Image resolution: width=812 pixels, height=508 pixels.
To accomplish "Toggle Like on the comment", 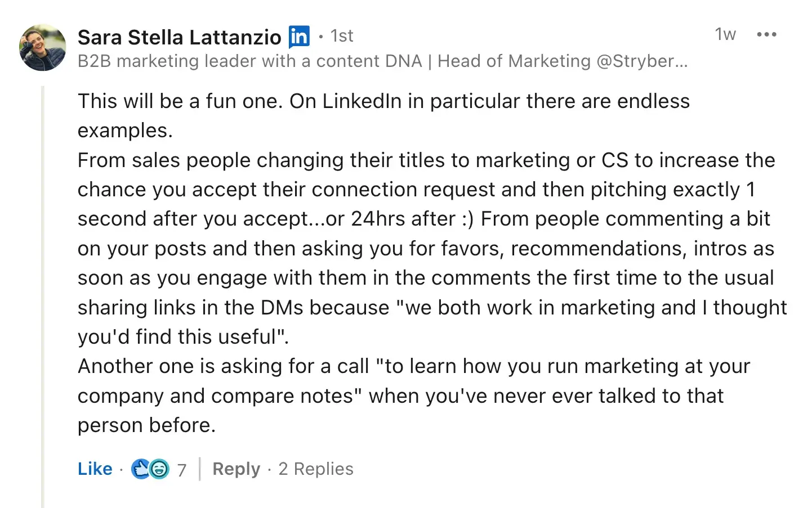I will point(95,468).
